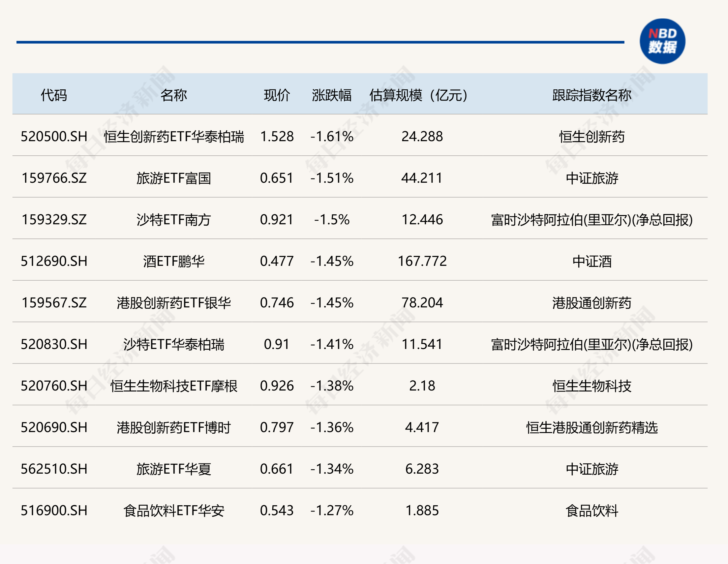Click change value -1.5%

(332, 220)
